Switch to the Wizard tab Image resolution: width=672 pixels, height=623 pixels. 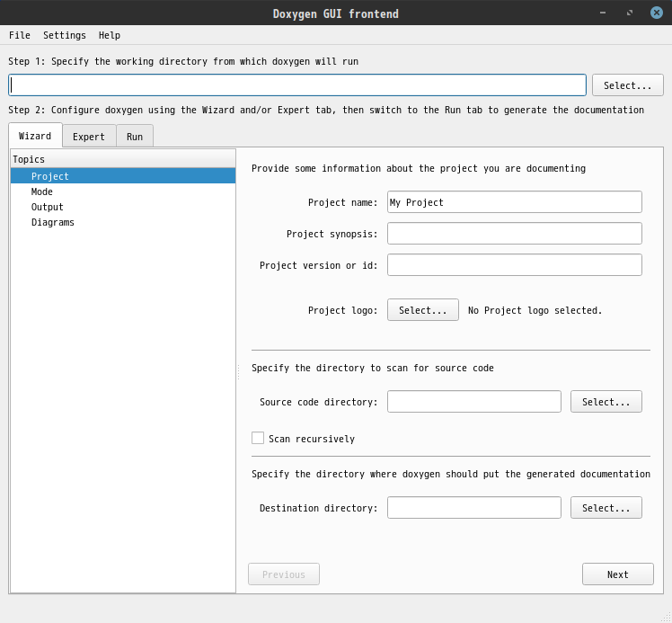35,136
